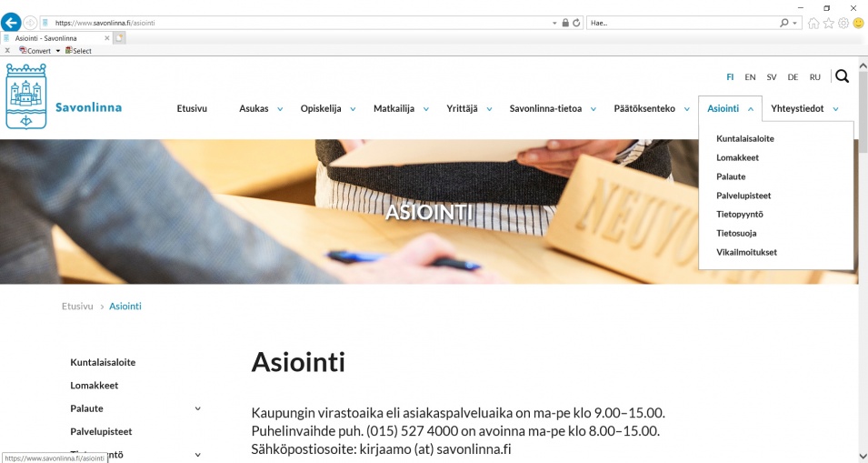Click the vertical page scrollbar thumb
This screenshot has width=868, height=463.
[863, 111]
